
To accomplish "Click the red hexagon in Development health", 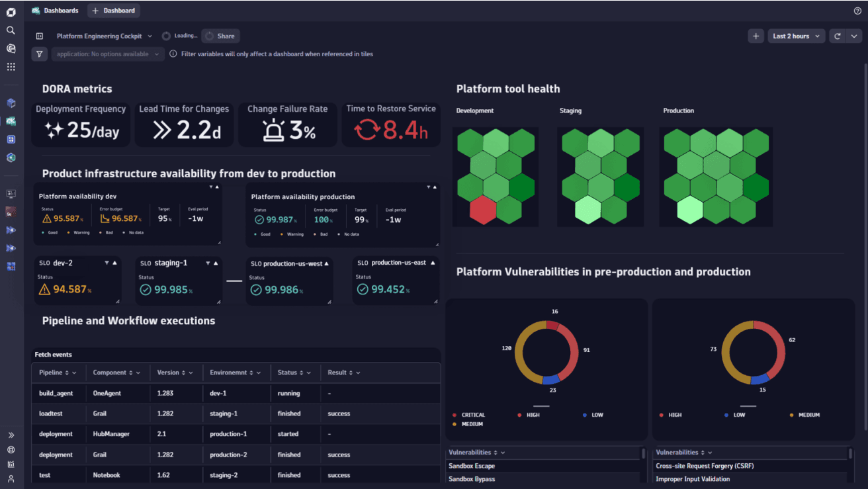I will tap(482, 210).
